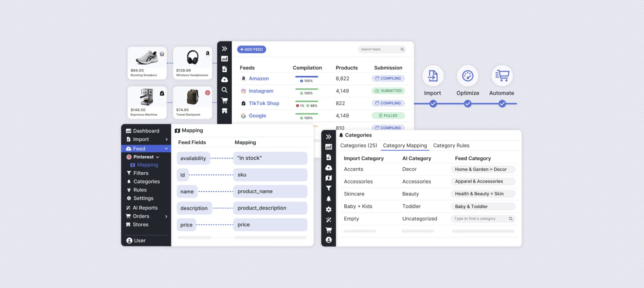The image size is (644, 288).
Task: Open AI magic wand icon in Categories sidebar
Action: click(x=329, y=220)
